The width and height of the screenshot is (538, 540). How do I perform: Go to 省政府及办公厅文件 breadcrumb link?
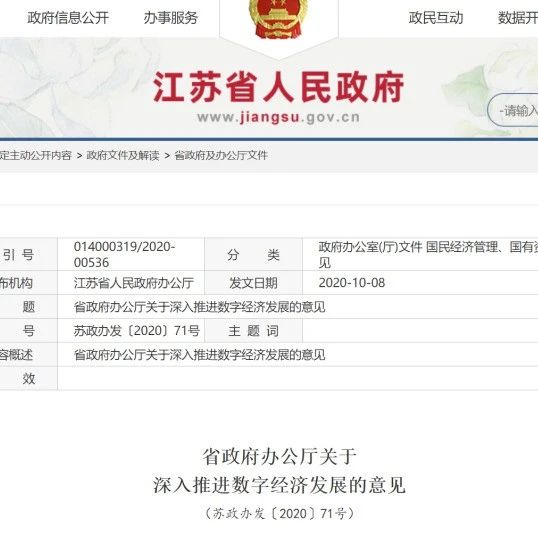click(x=221, y=155)
